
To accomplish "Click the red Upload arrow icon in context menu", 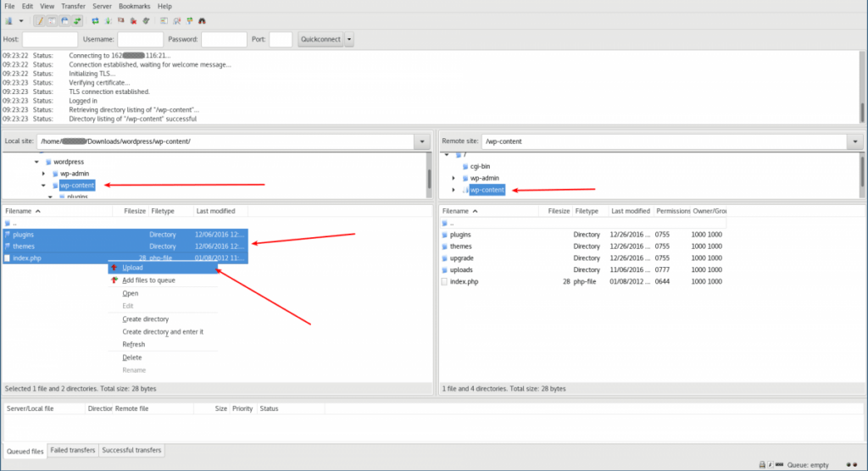I will 114,268.
